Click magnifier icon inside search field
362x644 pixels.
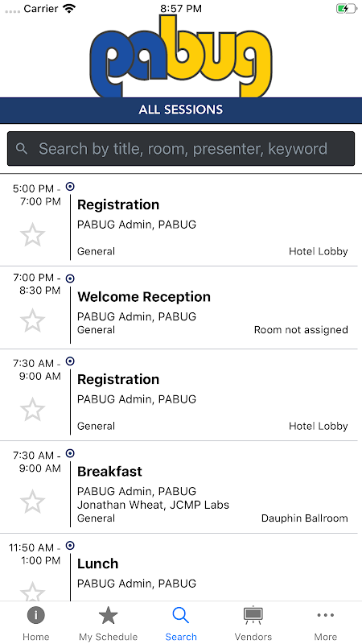(x=22, y=149)
